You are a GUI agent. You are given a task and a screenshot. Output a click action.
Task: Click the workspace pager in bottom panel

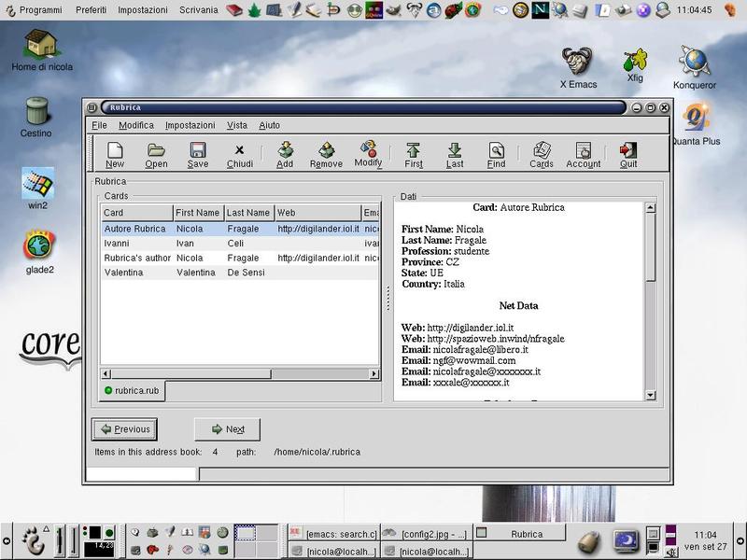tap(256, 540)
